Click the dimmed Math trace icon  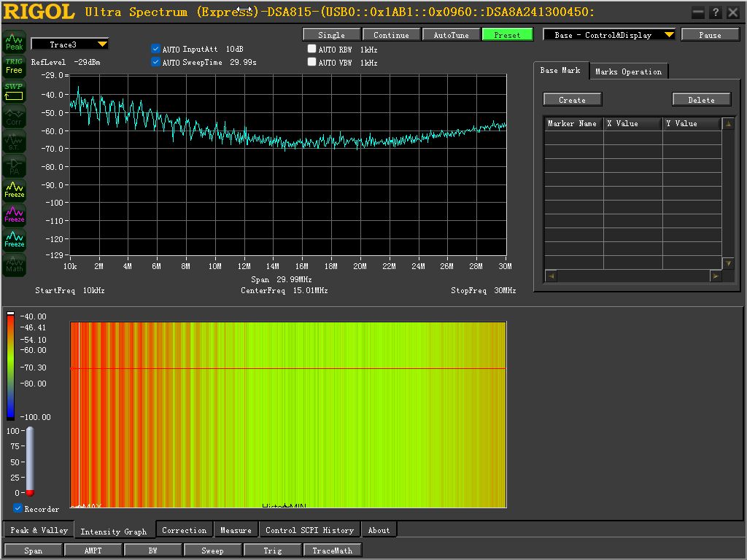(x=15, y=264)
